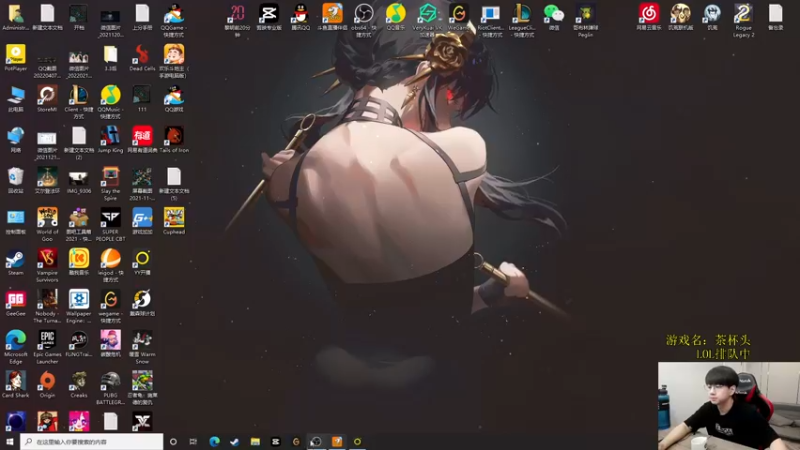The height and width of the screenshot is (450, 800).
Task: Launch PUBG BATTLEGROUNDS shortcut
Action: pyautogui.click(x=110, y=388)
